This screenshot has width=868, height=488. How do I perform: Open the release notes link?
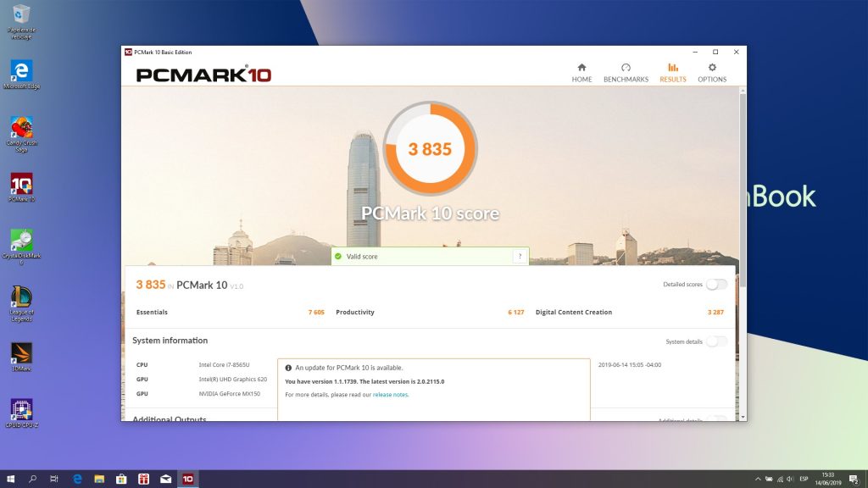(x=390, y=395)
